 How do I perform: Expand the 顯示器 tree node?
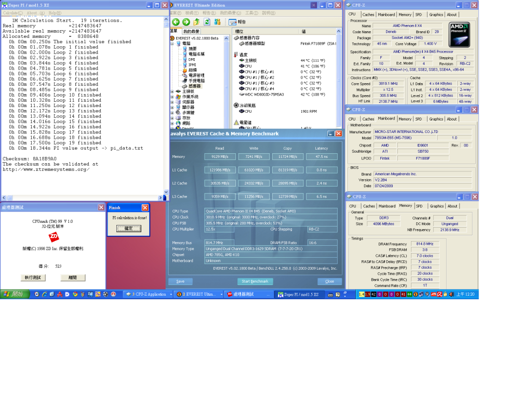pyautogui.click(x=172, y=108)
